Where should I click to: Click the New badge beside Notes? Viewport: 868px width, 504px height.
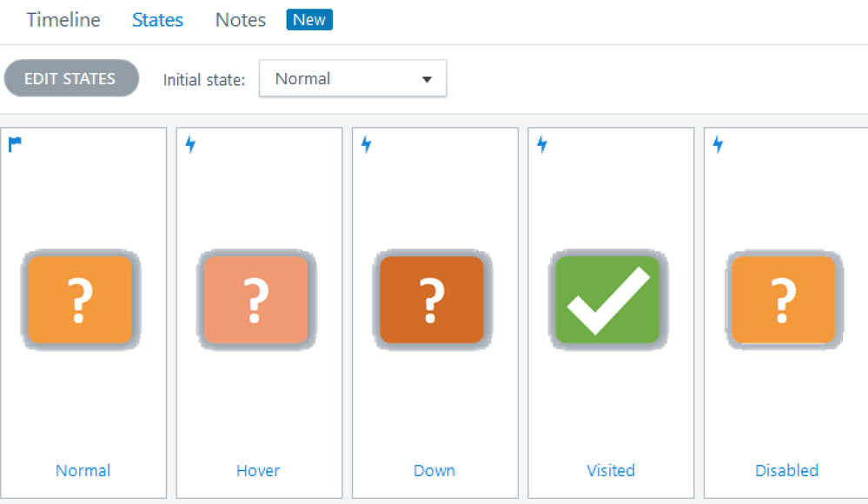(x=309, y=20)
